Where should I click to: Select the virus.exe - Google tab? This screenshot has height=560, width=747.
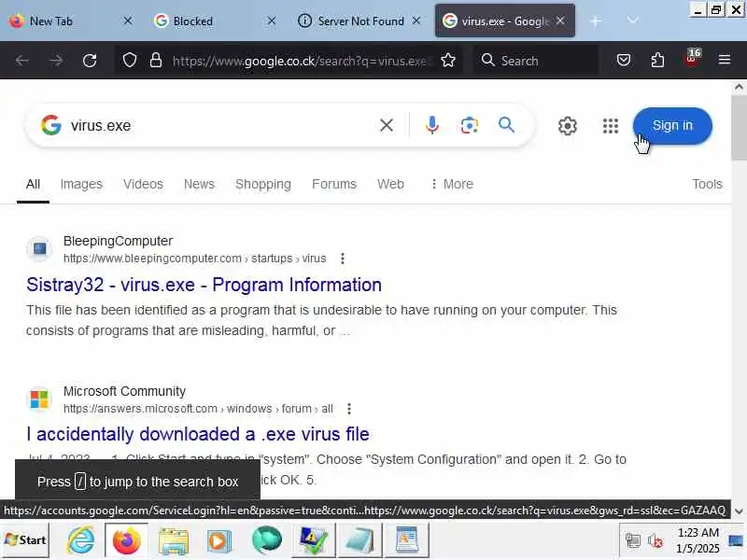click(504, 21)
